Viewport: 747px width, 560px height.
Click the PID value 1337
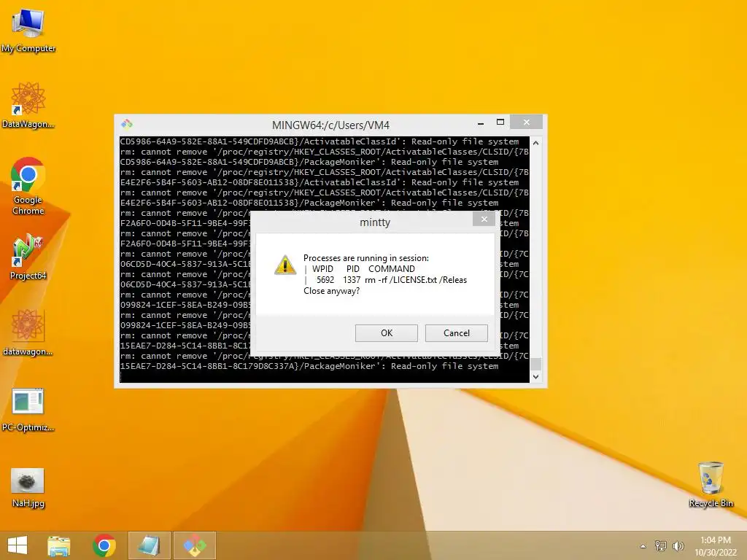[x=352, y=280]
